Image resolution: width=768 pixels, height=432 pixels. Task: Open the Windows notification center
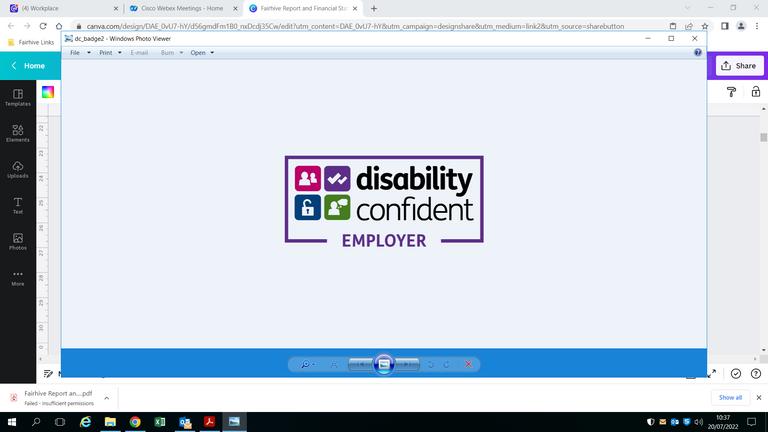[x=752, y=422]
